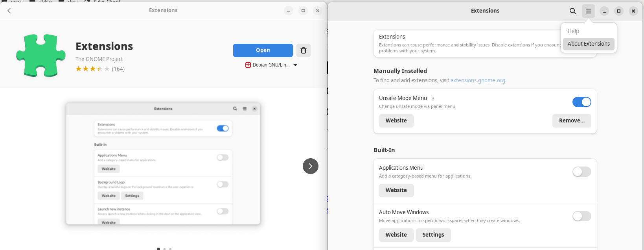The height and width of the screenshot is (250, 644).
Task: Select Help from the popup menu
Action: point(573,31)
